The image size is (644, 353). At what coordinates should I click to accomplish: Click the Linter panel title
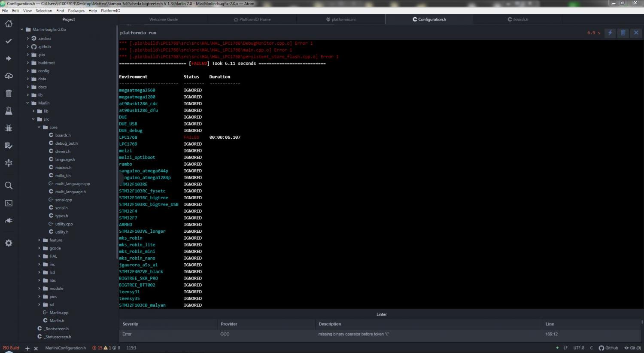(x=382, y=314)
